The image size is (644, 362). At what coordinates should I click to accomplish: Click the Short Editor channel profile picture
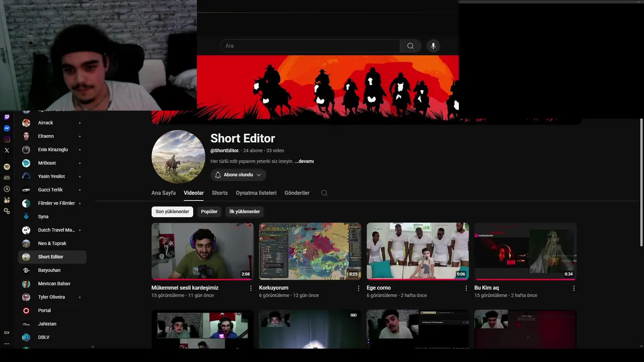coord(178,157)
